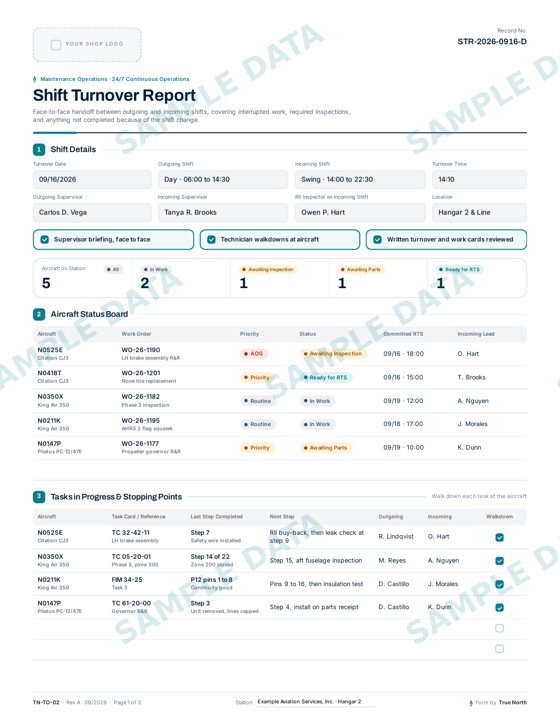Click work order WO-26-1190
Screen dimensions: 560x725
click(141, 350)
